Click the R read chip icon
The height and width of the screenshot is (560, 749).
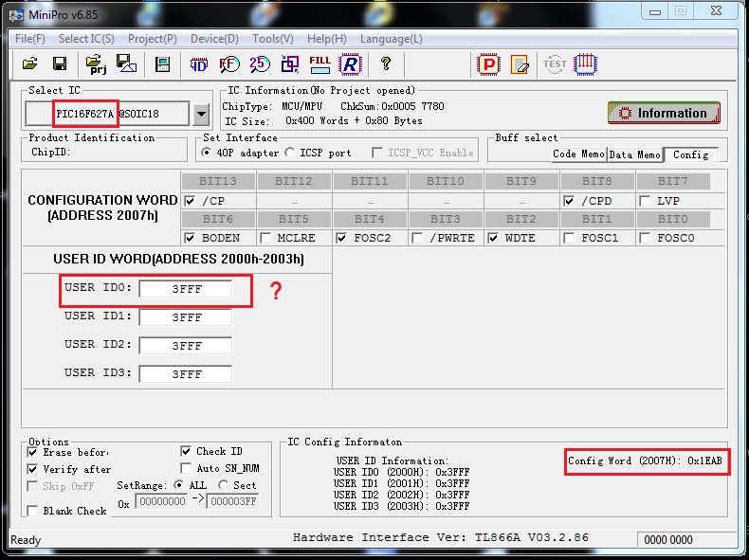[x=350, y=64]
